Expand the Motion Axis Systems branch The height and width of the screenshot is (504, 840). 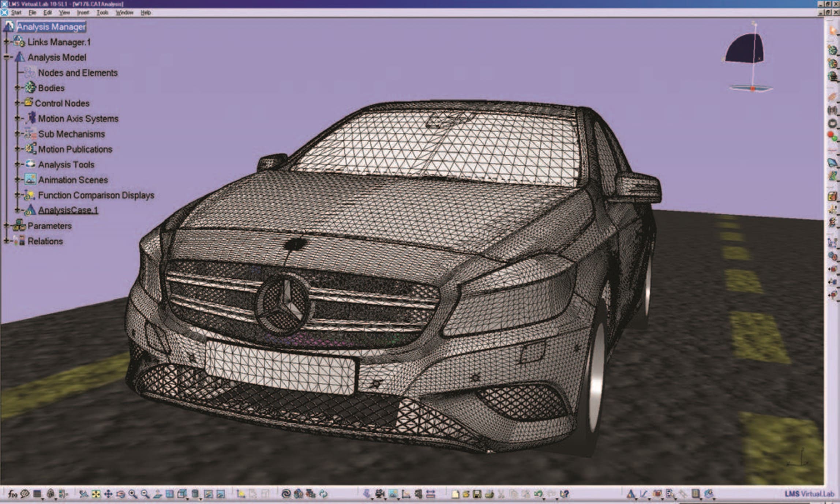pos(17,118)
